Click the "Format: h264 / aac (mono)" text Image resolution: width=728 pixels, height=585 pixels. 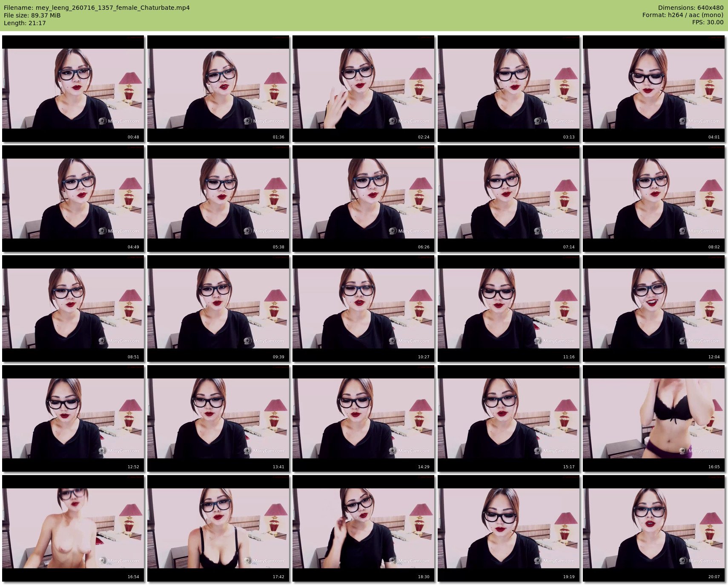[x=683, y=15]
